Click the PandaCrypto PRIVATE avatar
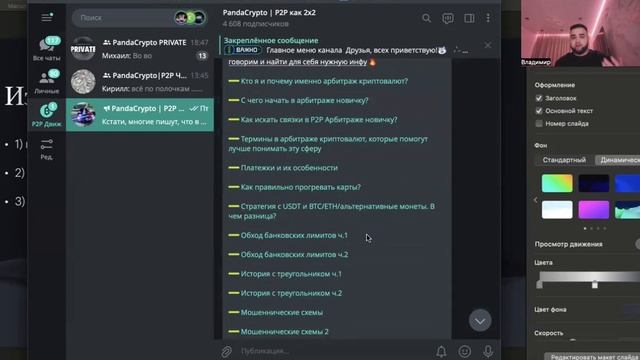Screen dimensions: 640x360 pyautogui.click(x=83, y=49)
